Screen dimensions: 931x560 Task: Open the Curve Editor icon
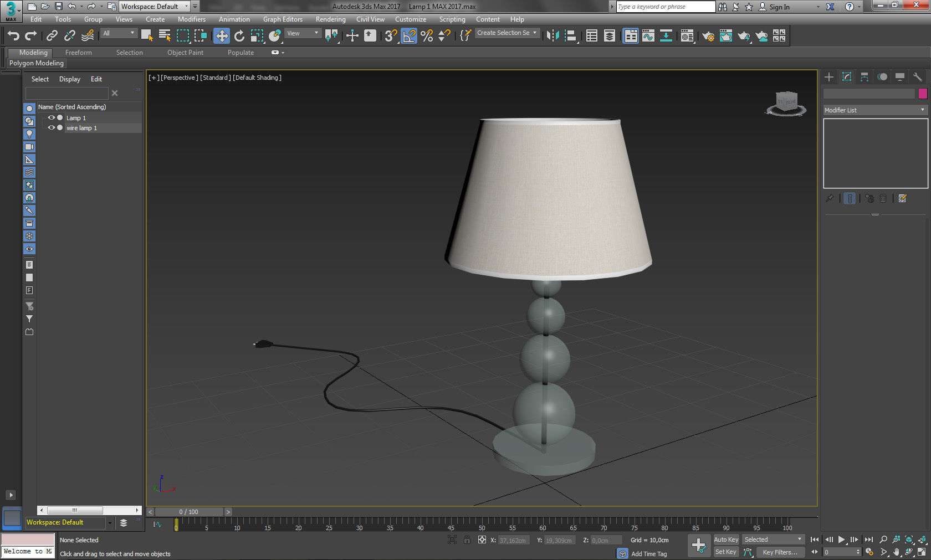click(x=648, y=36)
